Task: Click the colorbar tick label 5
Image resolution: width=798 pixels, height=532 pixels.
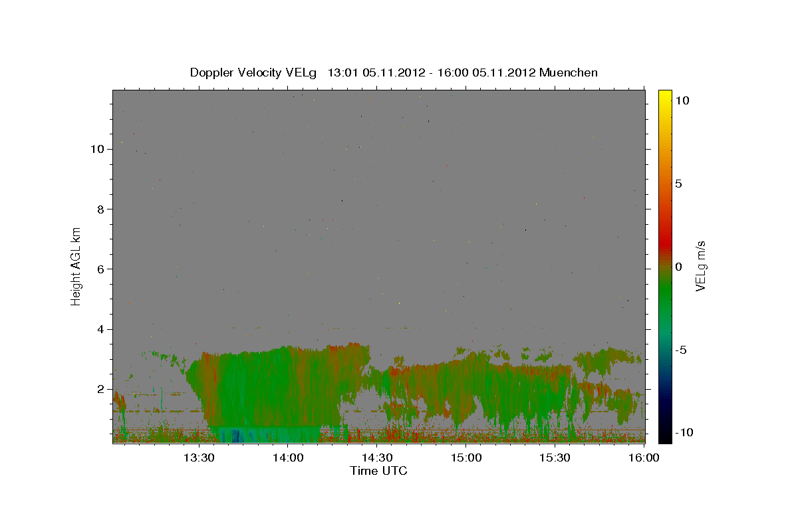Action: pyautogui.click(x=679, y=184)
